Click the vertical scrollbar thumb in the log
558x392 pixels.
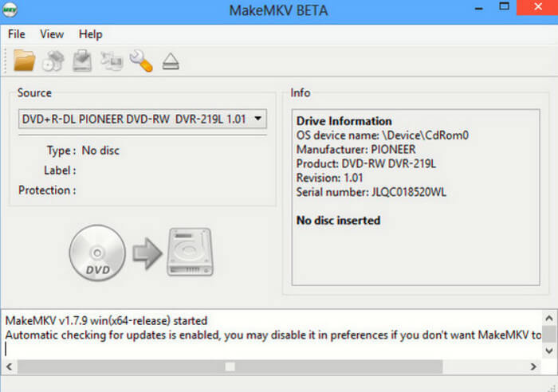tap(548, 334)
